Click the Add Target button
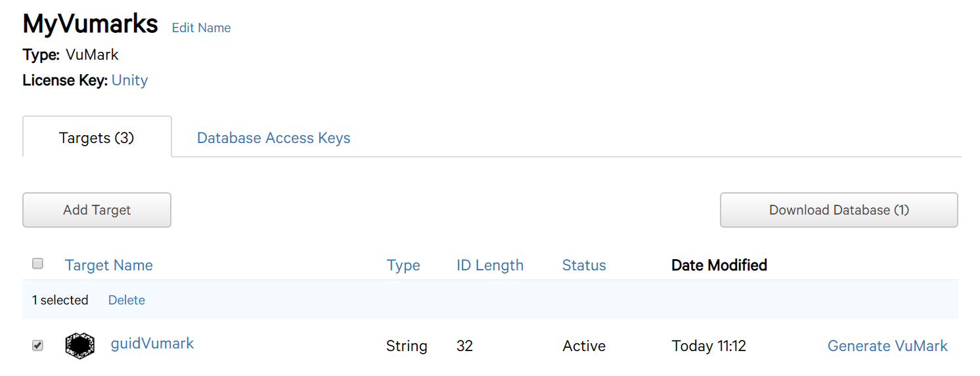Image resolution: width=980 pixels, height=376 pixels. pyautogui.click(x=97, y=210)
